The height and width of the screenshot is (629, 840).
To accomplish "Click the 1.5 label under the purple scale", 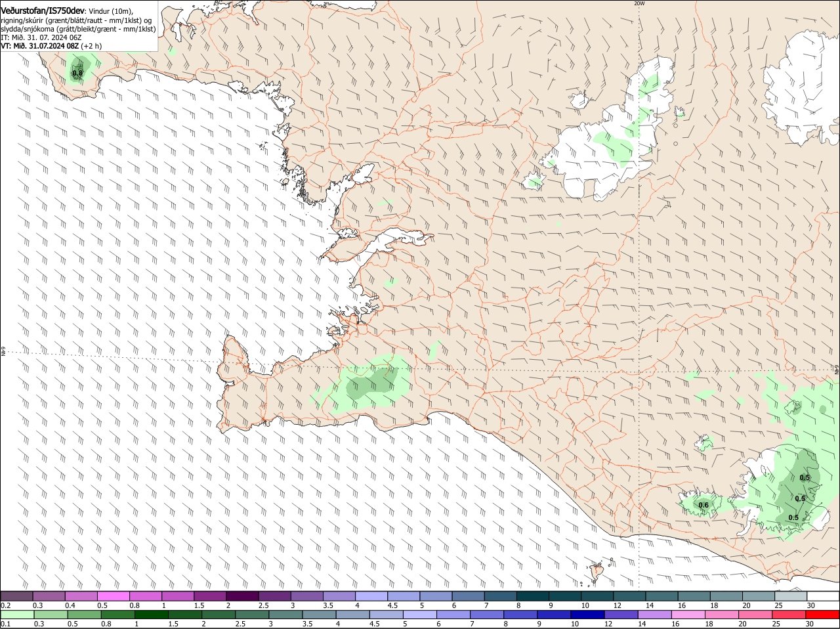I will coord(199,605).
